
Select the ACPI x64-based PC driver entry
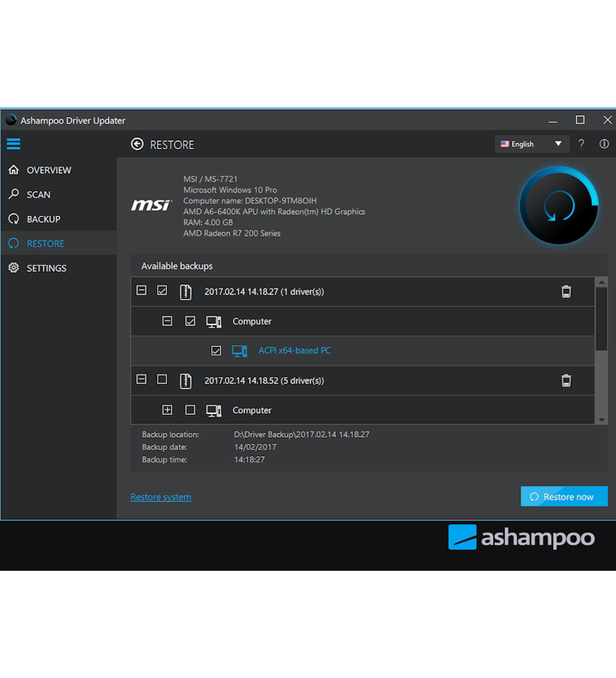(294, 351)
